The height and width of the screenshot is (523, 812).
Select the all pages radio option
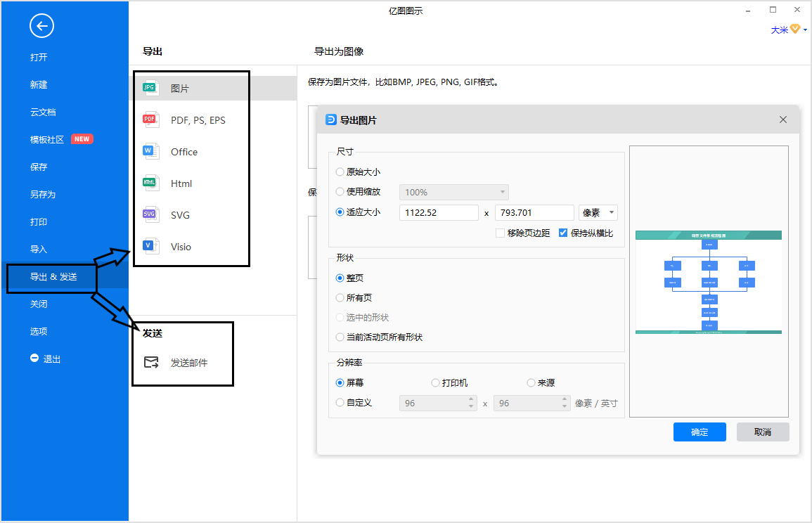pyautogui.click(x=340, y=298)
